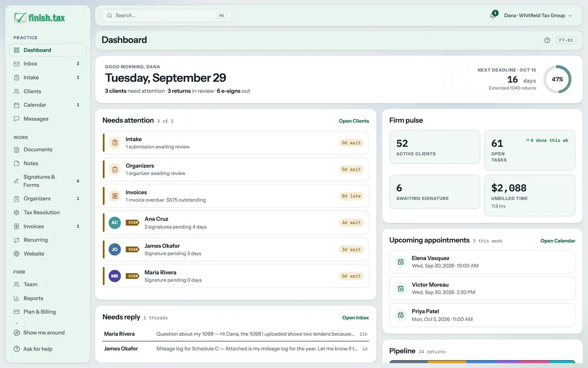Click the dashboard help question mark icon

click(x=547, y=40)
